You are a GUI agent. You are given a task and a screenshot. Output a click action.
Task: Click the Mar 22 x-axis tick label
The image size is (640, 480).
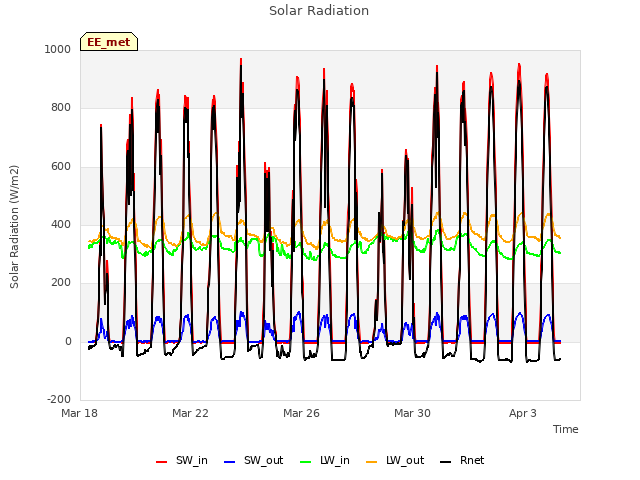click(x=190, y=413)
